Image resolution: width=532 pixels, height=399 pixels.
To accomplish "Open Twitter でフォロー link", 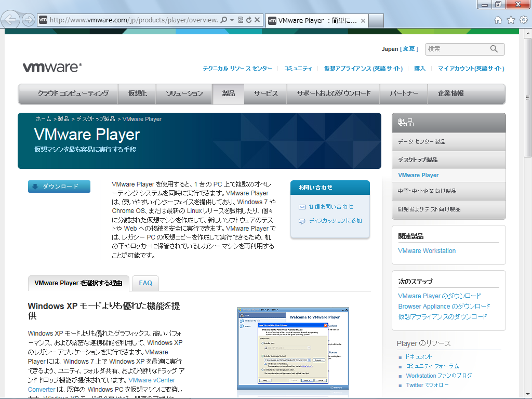I will point(427,385).
